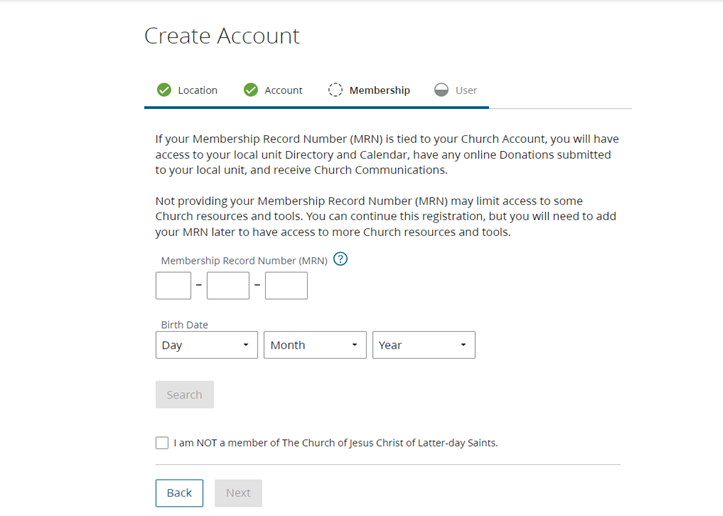This screenshot has width=723, height=516.
Task: Click the half-filled circle icon beside User
Action: (442, 90)
